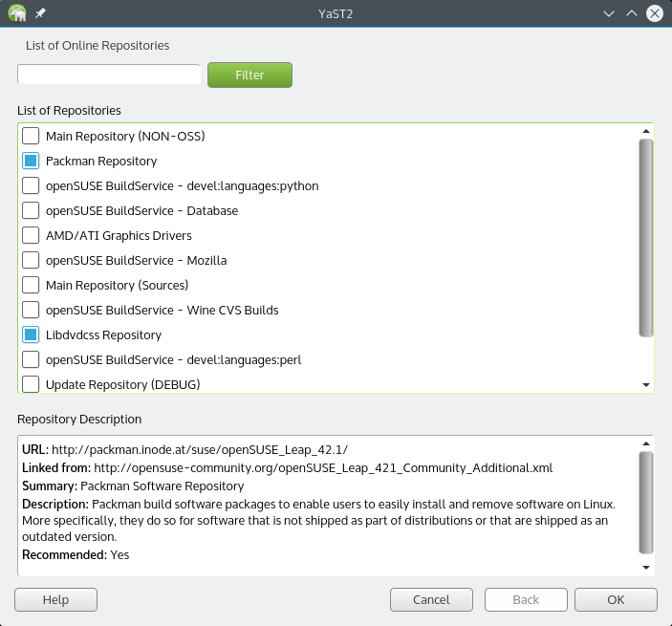Click packman.inode.at URL text
The image size is (672, 626).
[x=200, y=449]
